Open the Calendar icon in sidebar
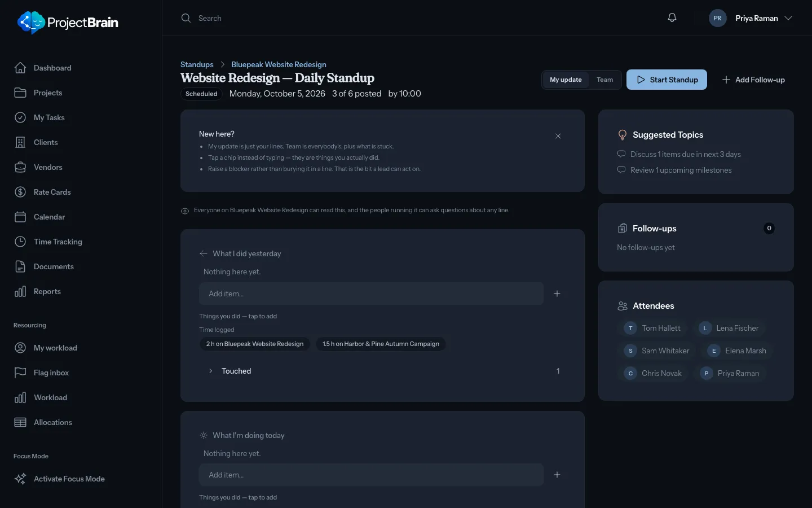 [x=20, y=217]
